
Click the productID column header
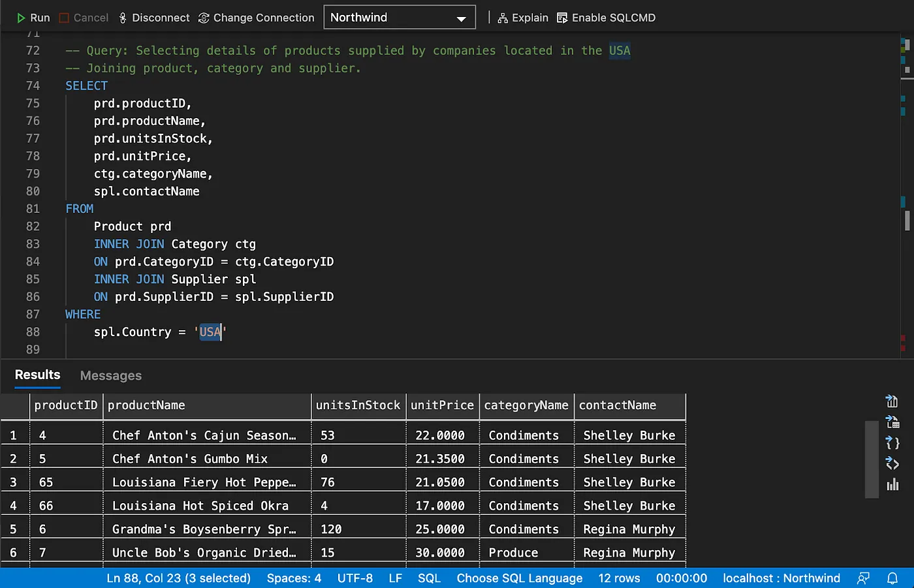click(66, 405)
